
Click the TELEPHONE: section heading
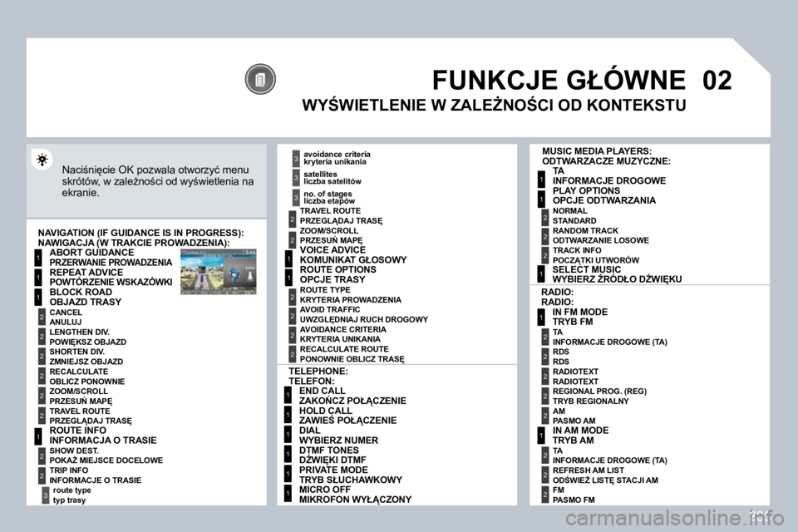(x=318, y=371)
